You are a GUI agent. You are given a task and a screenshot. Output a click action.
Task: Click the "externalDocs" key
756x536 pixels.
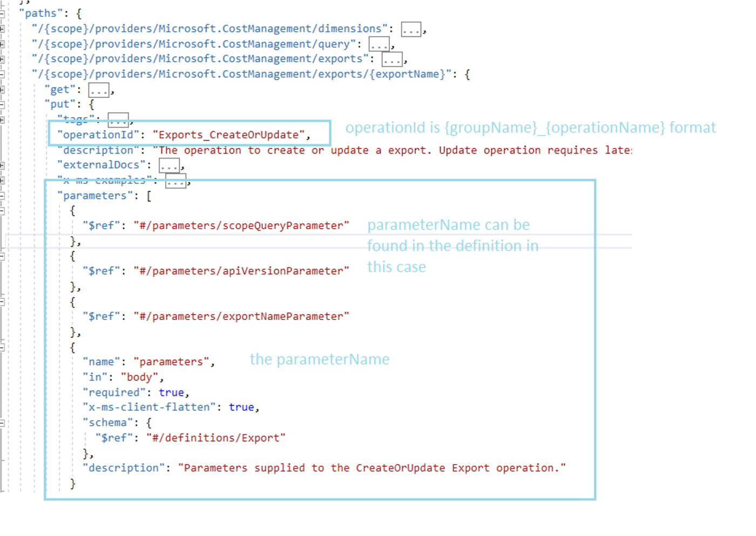tap(102, 165)
